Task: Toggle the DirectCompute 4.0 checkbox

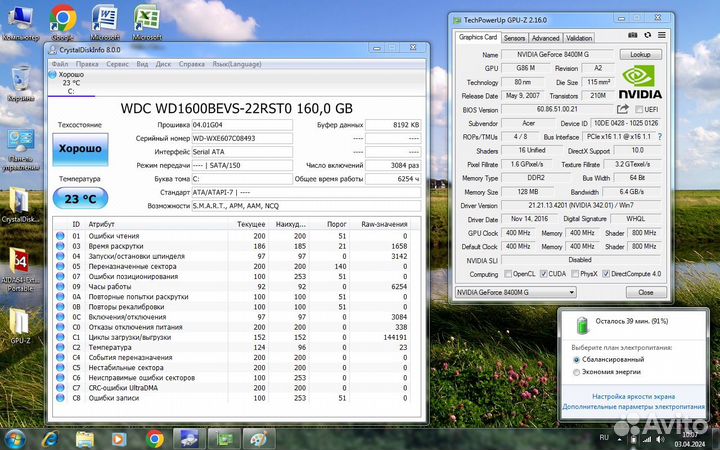Action: point(606,274)
